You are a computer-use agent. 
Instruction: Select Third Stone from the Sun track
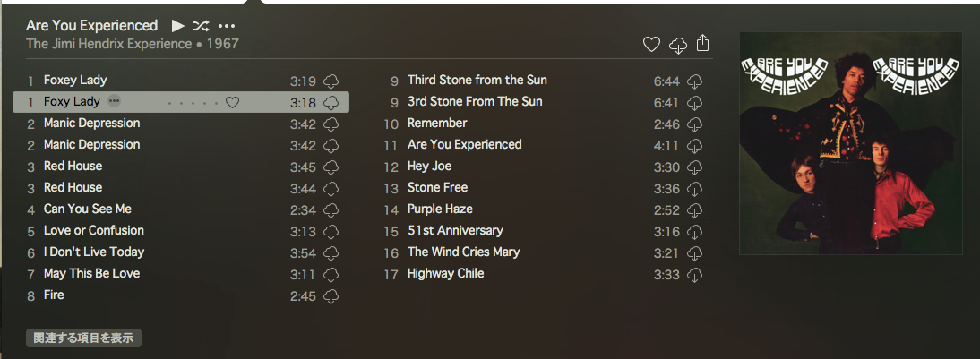click(477, 81)
